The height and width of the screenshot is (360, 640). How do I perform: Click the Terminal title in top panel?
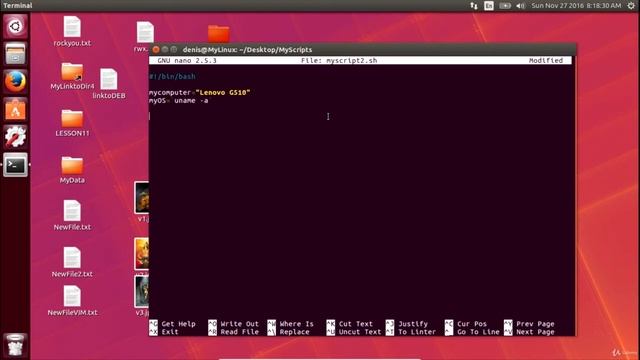18,5
